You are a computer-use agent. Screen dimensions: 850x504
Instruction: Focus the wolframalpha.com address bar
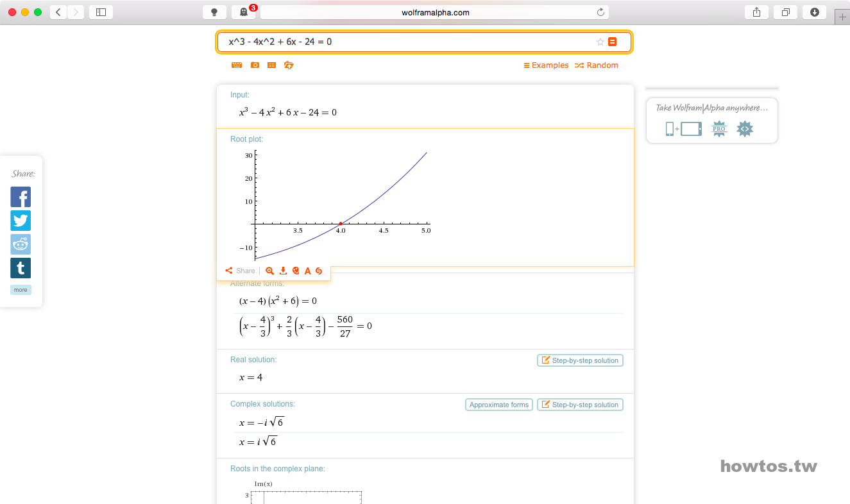tap(435, 12)
